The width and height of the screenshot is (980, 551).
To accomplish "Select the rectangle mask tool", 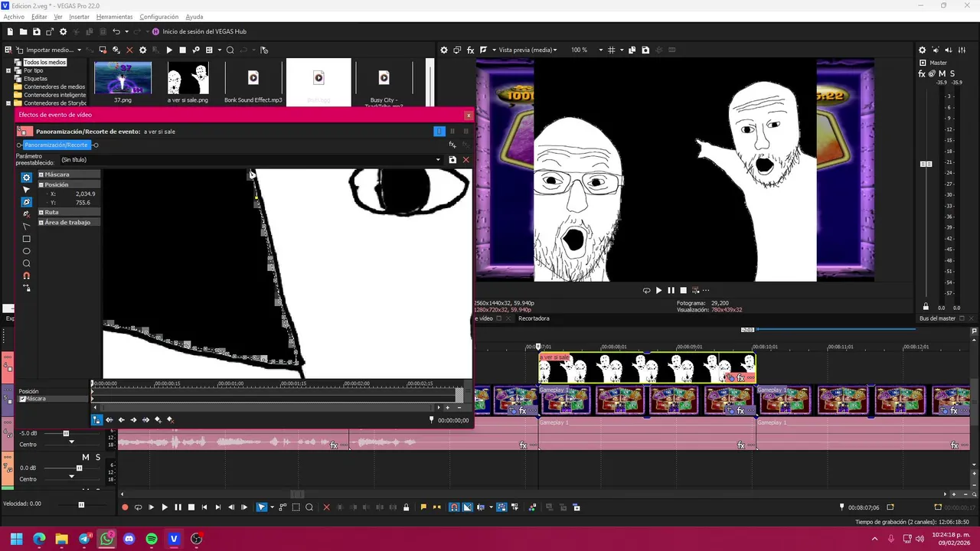I will click(x=26, y=239).
